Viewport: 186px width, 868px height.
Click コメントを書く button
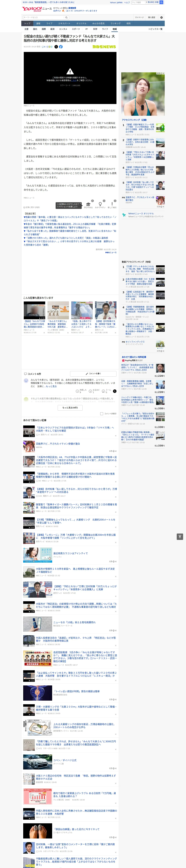click(x=93, y=374)
